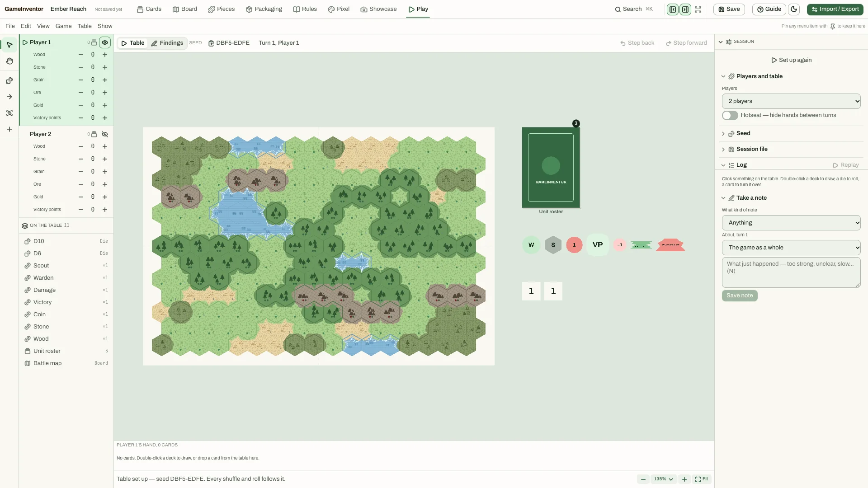Click the W wood token
The image size is (868, 488).
coord(531,245)
